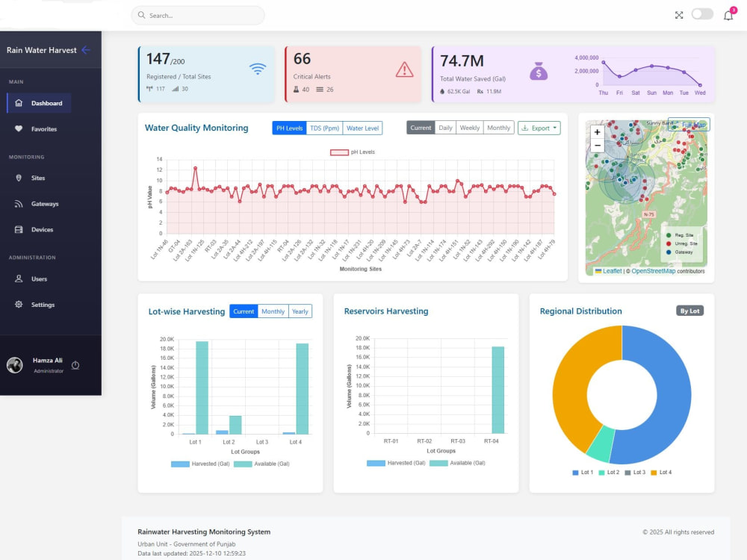Toggle the theme switch in header
The height and width of the screenshot is (560, 747).
coord(702,14)
